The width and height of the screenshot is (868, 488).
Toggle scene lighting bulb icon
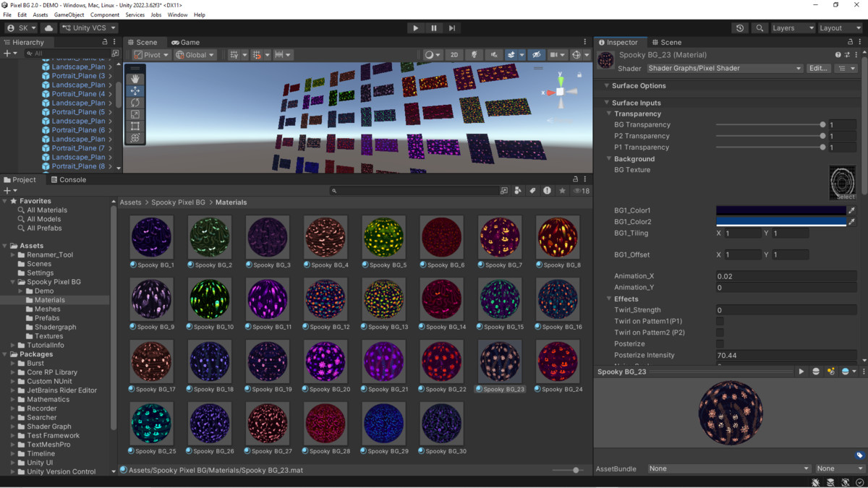(x=474, y=55)
